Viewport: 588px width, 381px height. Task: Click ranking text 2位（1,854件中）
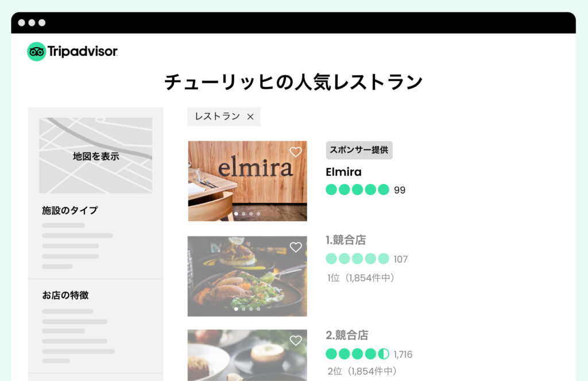[362, 371]
